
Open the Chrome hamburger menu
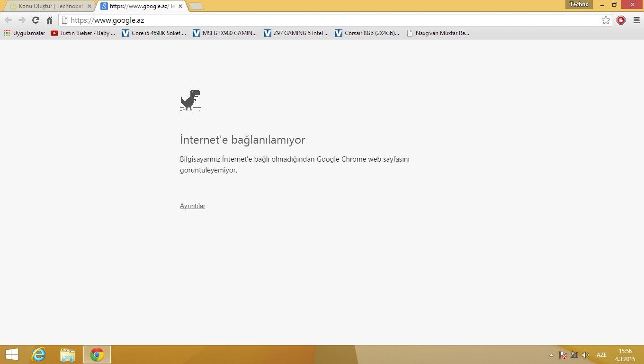(636, 20)
